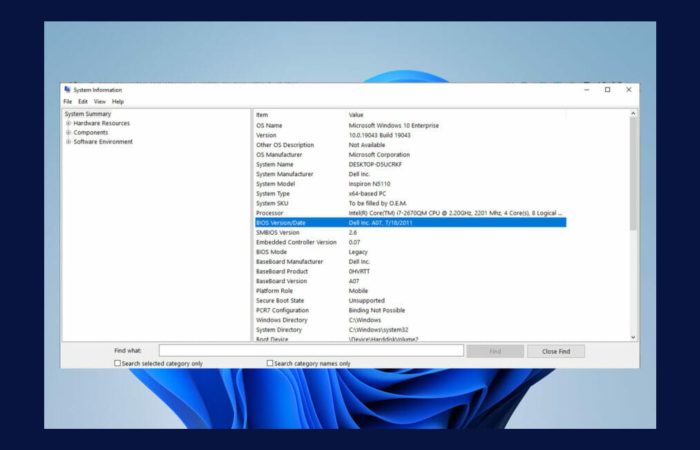This screenshot has height=450, width=700.
Task: Select the System Name row
Action: point(410,164)
